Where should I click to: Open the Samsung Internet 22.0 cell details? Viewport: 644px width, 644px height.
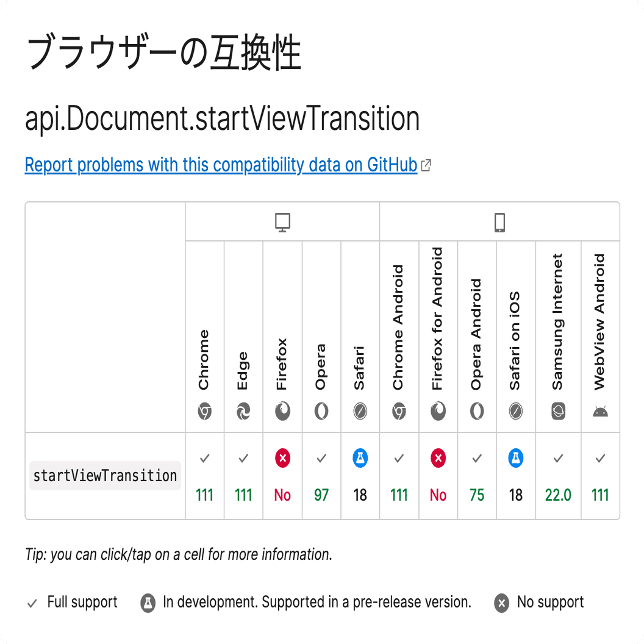coord(558,476)
